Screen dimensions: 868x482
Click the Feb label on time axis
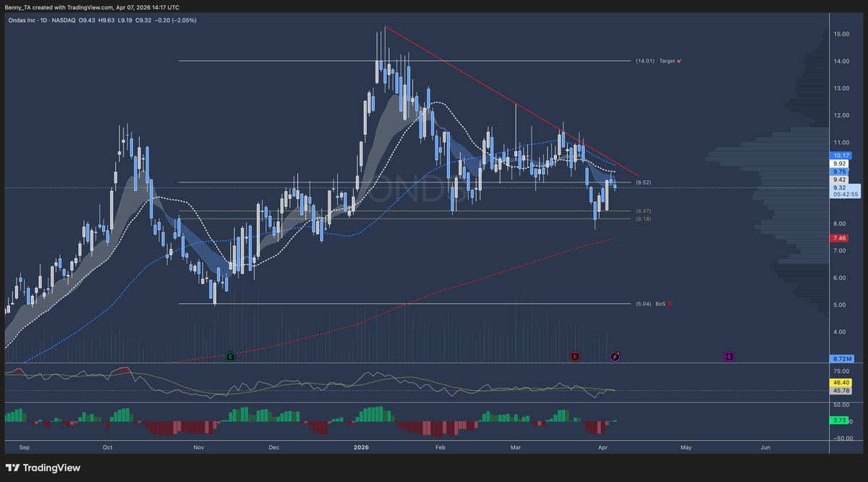point(440,448)
